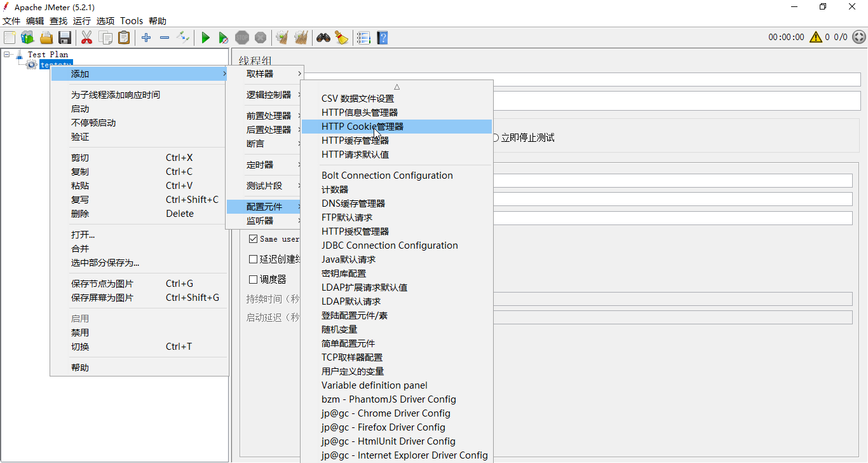868x463 pixels.
Task: Click the Toggle enable/disable toolbar icon
Action: coord(183,38)
